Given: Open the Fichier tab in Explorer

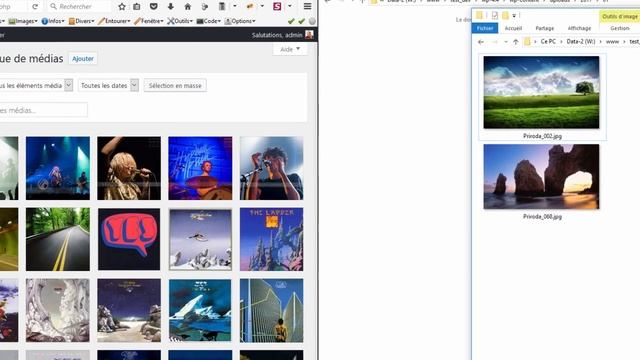Looking at the screenshot, I should click(485, 28).
